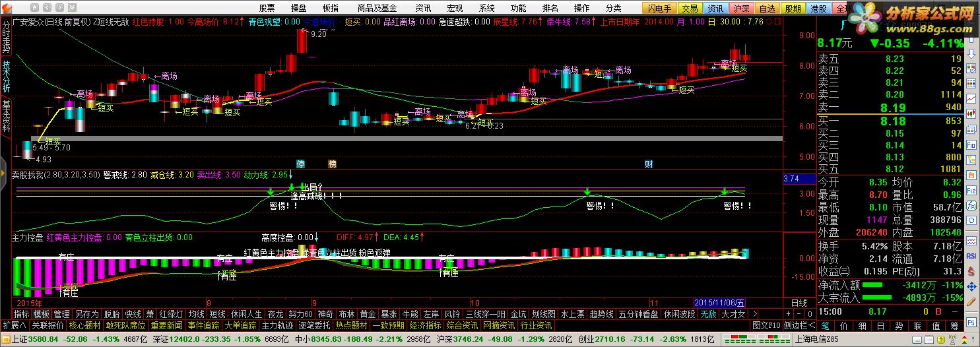Click the yellow lock status bar icon
This screenshot has height=347, width=980.
coord(940,340)
